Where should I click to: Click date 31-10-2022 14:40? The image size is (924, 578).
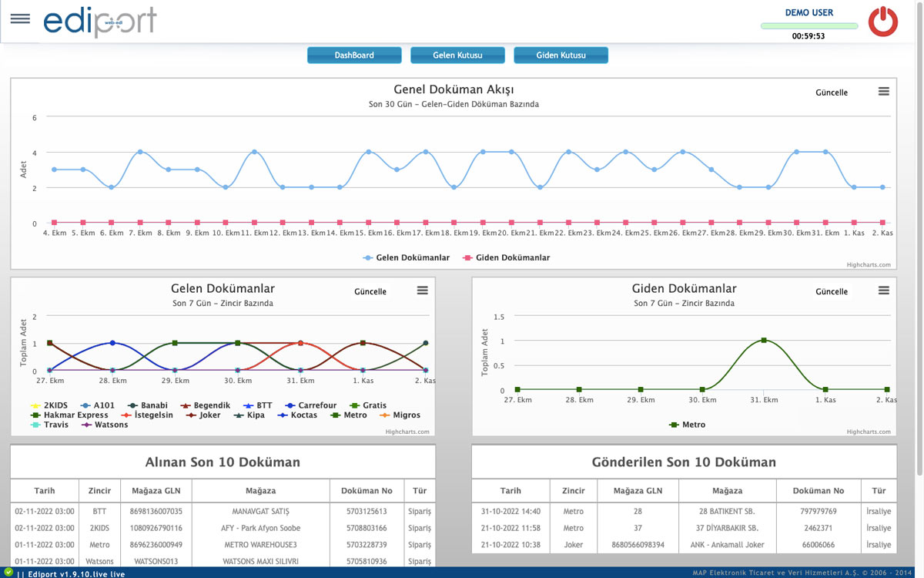(x=511, y=512)
